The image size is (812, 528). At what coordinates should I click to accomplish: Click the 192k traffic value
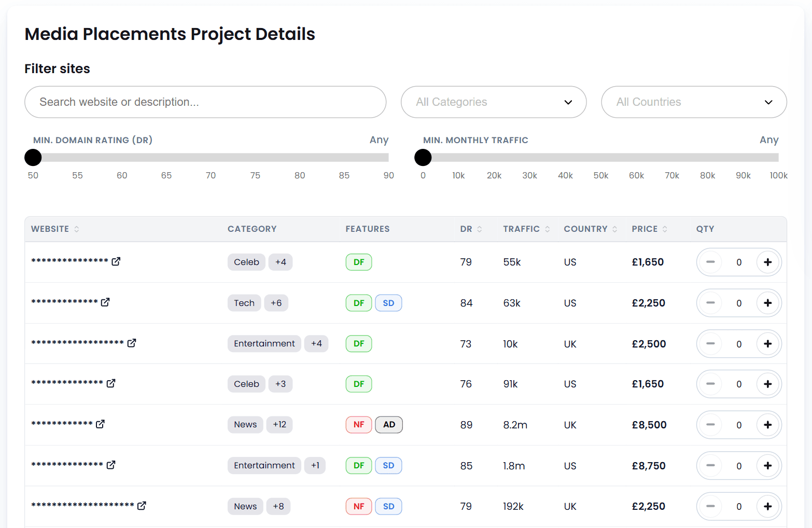click(x=513, y=506)
